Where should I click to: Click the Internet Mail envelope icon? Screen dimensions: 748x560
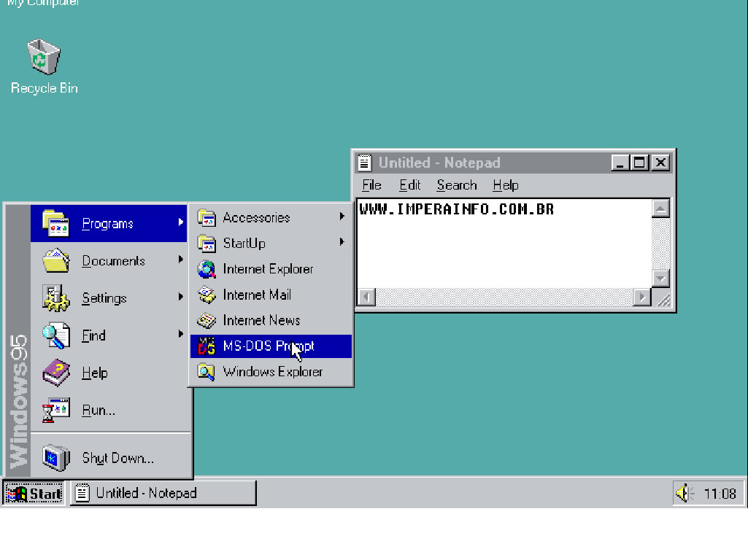tap(207, 295)
